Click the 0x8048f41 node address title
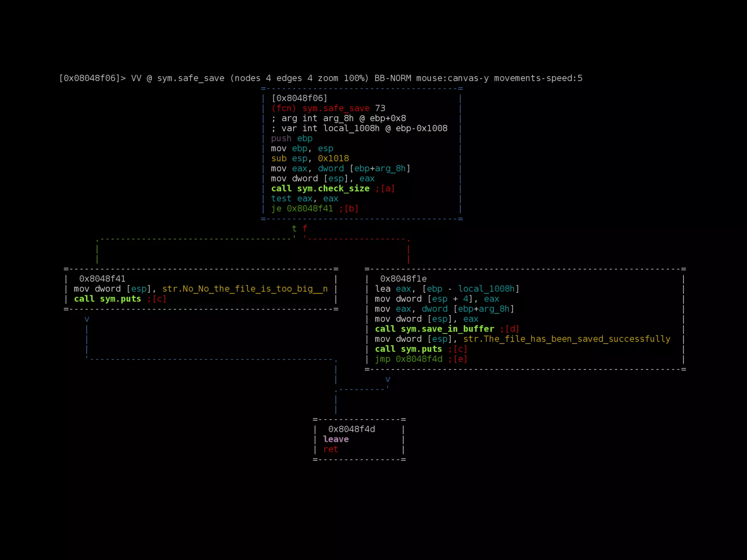This screenshot has height=560, width=747. (x=102, y=279)
